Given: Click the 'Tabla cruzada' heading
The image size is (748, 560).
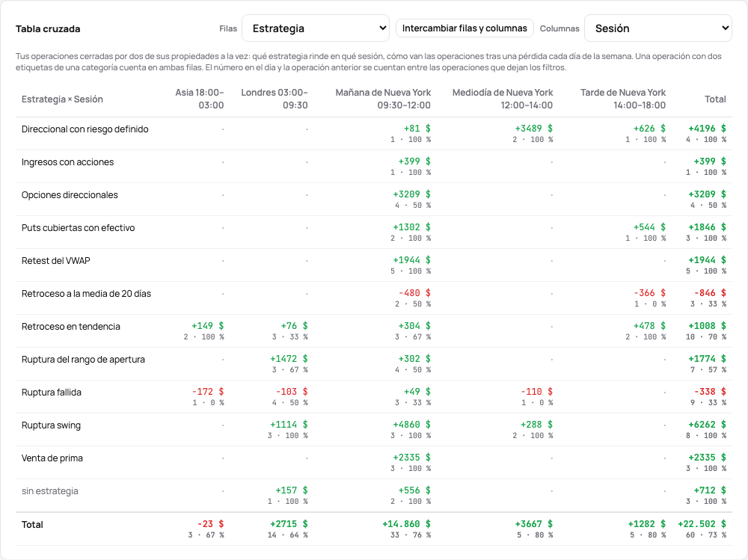Looking at the screenshot, I should (48, 28).
